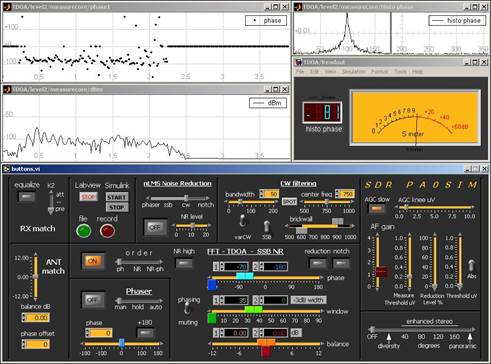Toggle the notch button

341,264
